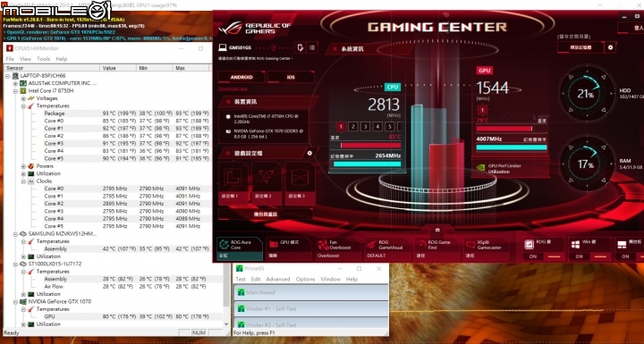Follow the Download app link
The image size is (644, 344).
[233, 88]
